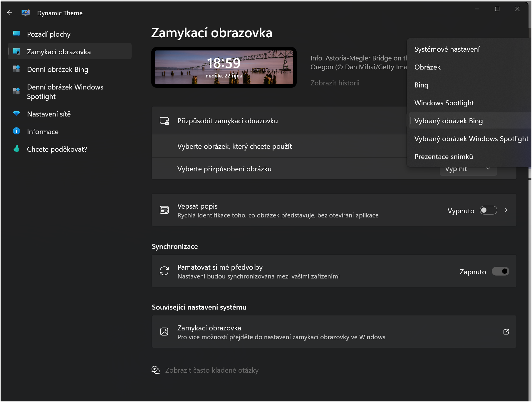Screen dimensions: 532x402
Task: Click the blue Informace info icon
Action: pos(16,131)
